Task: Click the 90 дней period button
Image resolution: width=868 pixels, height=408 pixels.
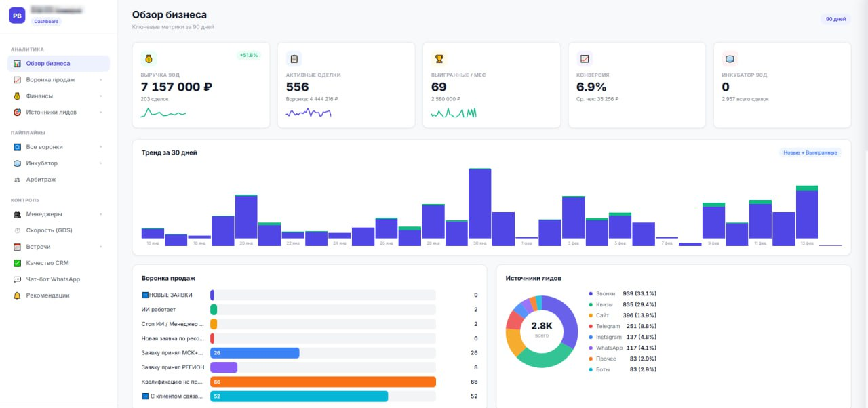Action: [835, 19]
